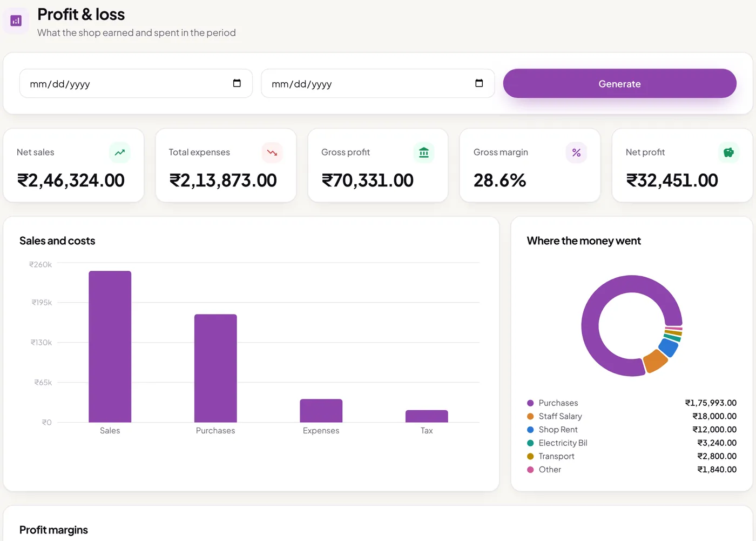
Task: Click the Net sales value ₹2,46,324.00
Action: point(71,181)
